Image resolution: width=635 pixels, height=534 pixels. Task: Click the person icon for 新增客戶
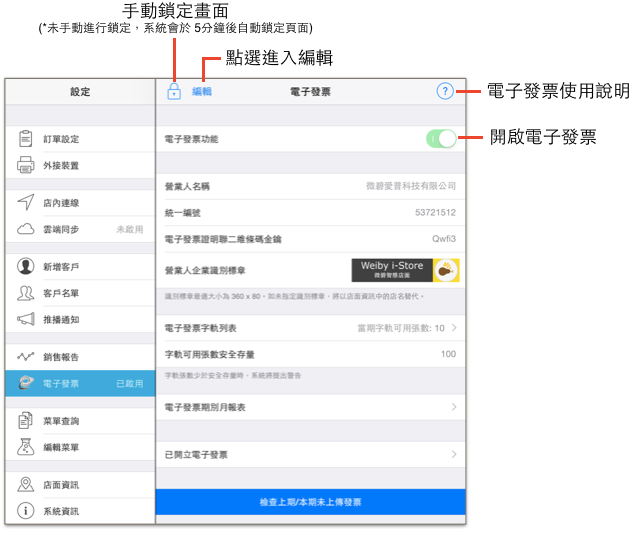click(26, 266)
